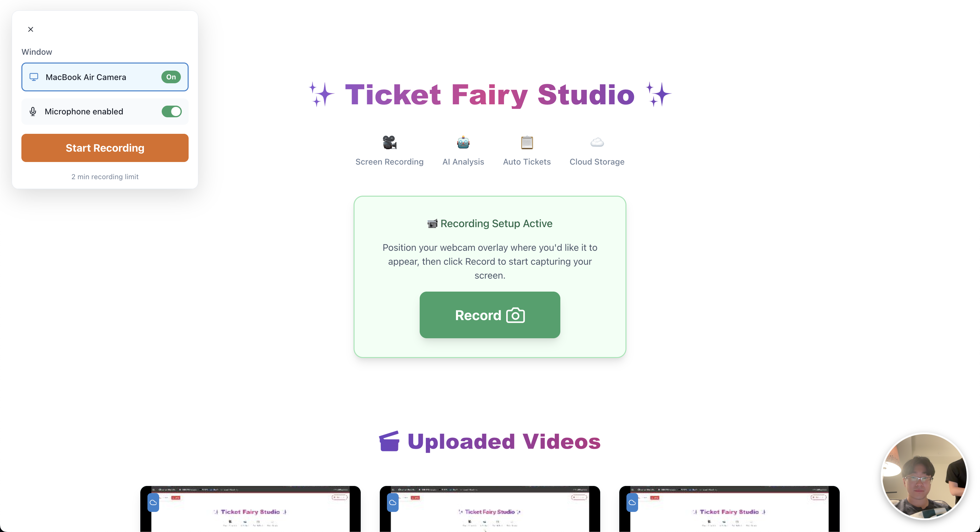Click the cloud badge on the first video
Image resolution: width=980 pixels, height=532 pixels.
153,502
